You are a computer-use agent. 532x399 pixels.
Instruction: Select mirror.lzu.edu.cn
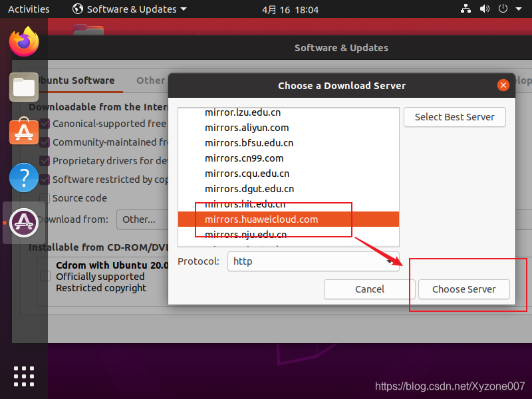coord(289,112)
